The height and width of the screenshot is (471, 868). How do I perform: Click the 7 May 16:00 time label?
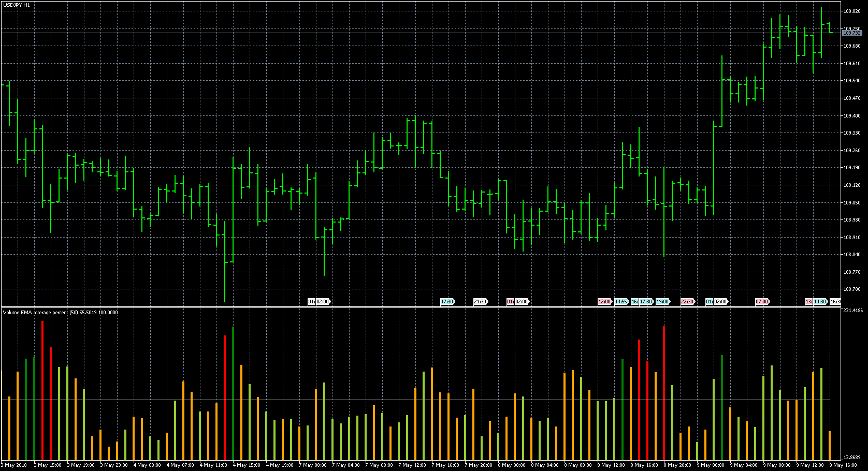click(x=445, y=465)
